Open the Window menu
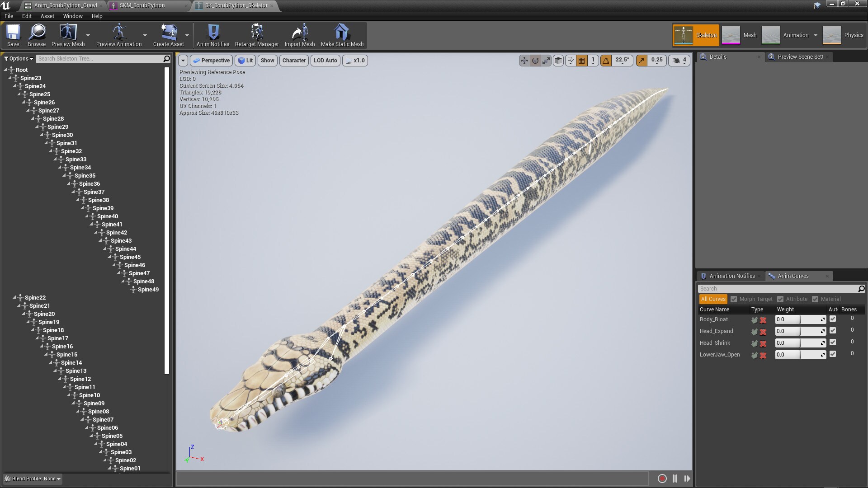This screenshot has width=868, height=488. point(72,16)
